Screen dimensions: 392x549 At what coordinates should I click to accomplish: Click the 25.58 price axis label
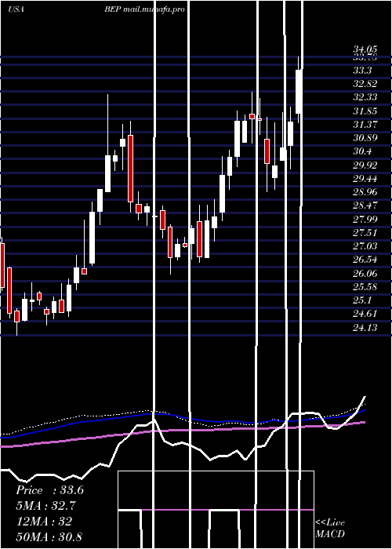pyautogui.click(x=365, y=287)
